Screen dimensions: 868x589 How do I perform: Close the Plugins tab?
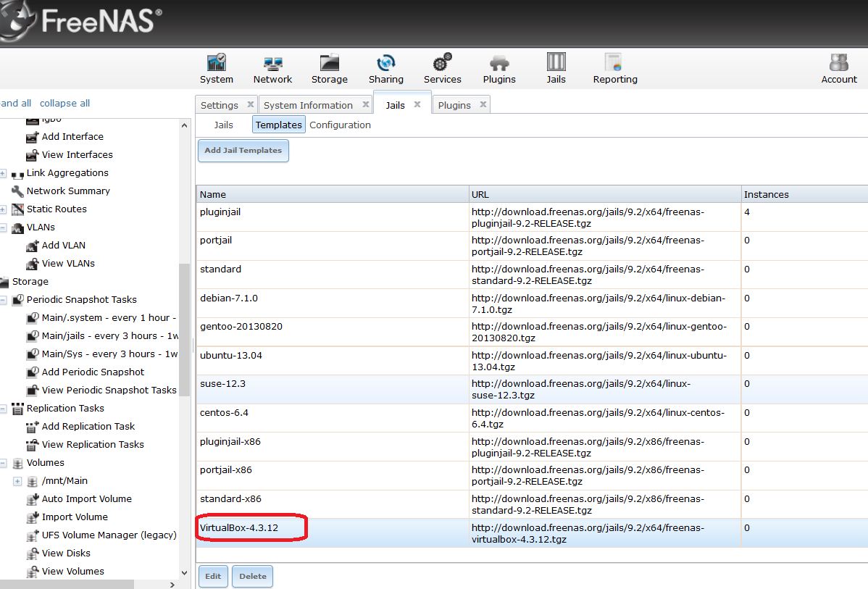483,104
